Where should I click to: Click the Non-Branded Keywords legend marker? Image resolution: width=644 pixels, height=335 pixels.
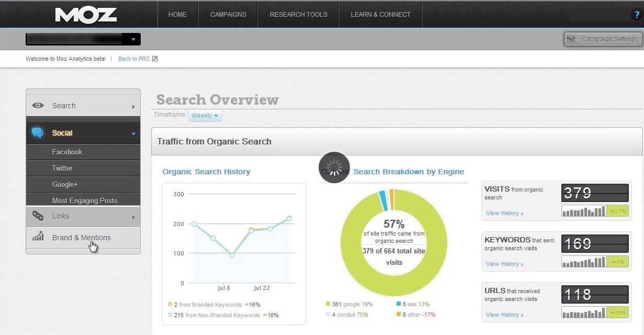point(170,315)
